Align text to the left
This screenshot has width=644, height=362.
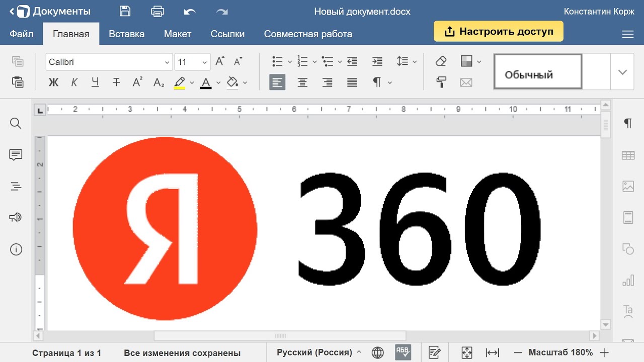pos(277,82)
